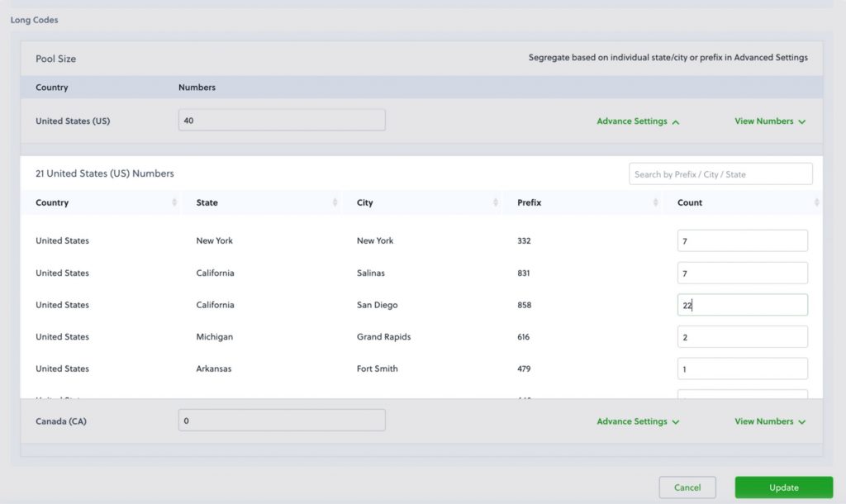
Task: Click the Cancel button
Action: pyautogui.click(x=687, y=487)
